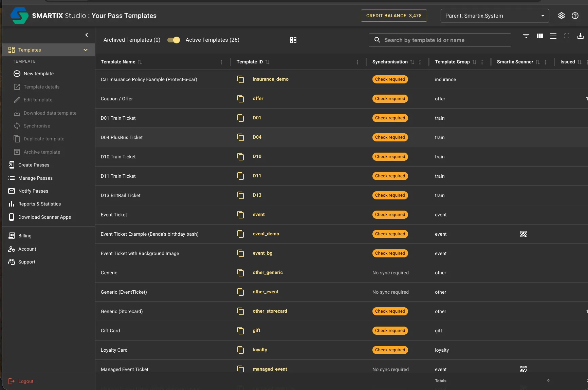Toggle Archived/Active Templates switch
The width and height of the screenshot is (588, 390).
pyautogui.click(x=173, y=40)
